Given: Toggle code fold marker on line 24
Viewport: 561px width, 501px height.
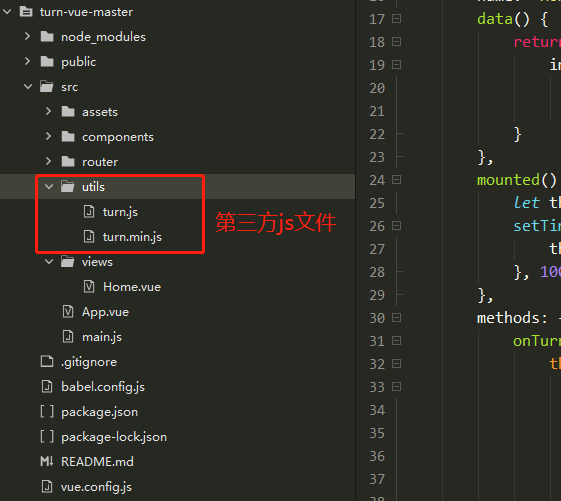Looking at the screenshot, I should click(x=396, y=179).
